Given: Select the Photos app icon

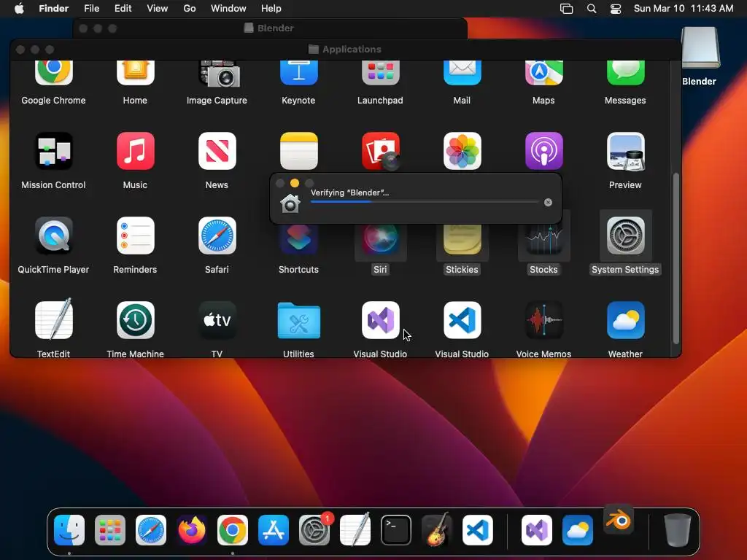Looking at the screenshot, I should coord(462,151).
